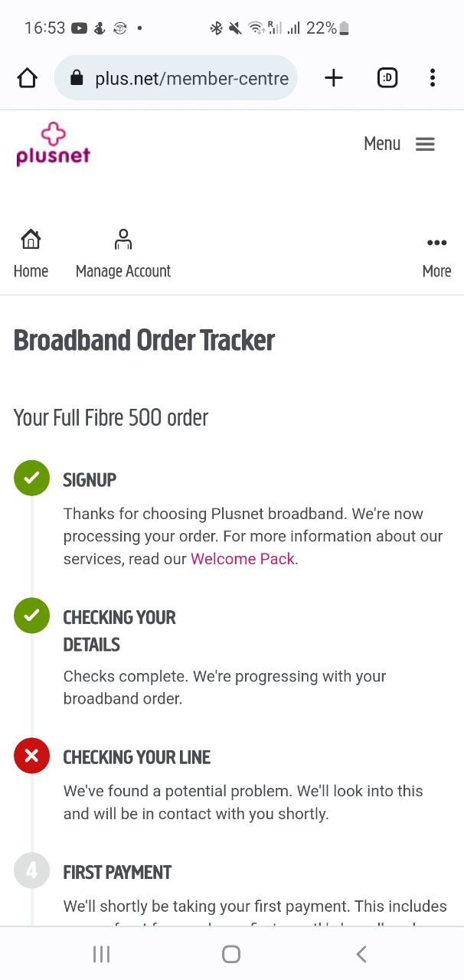
Task: Open the Welcome Pack link
Action: (x=242, y=559)
